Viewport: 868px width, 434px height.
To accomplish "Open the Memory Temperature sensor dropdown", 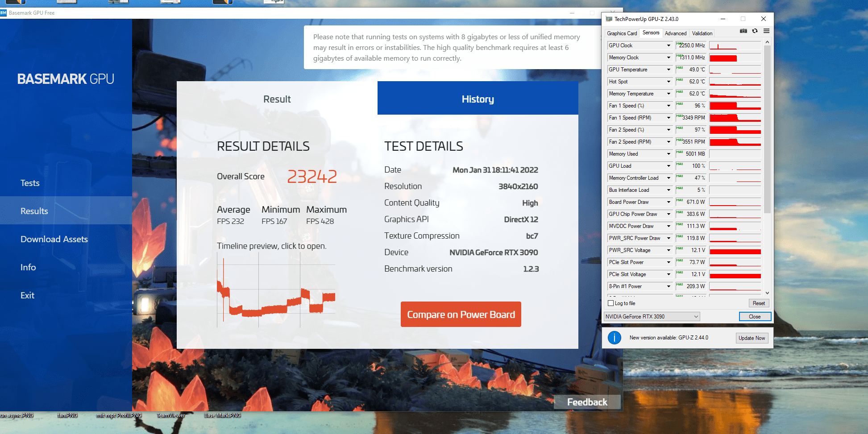I will 669,94.
